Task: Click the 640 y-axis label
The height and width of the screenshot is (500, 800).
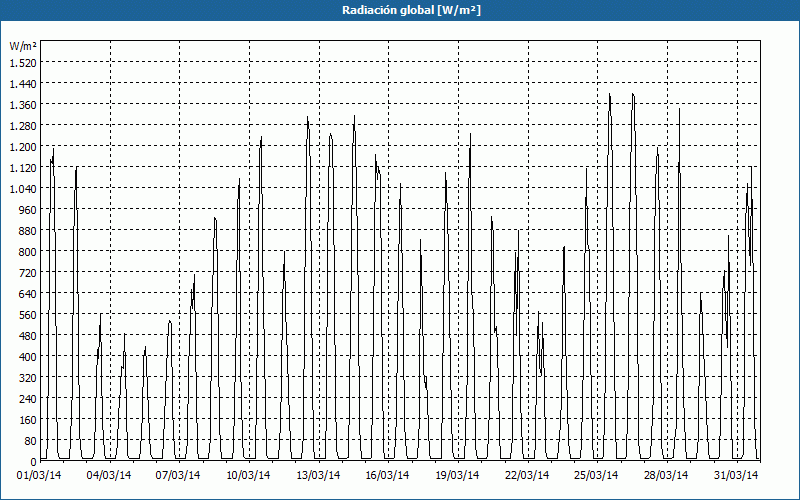Action: (28, 294)
